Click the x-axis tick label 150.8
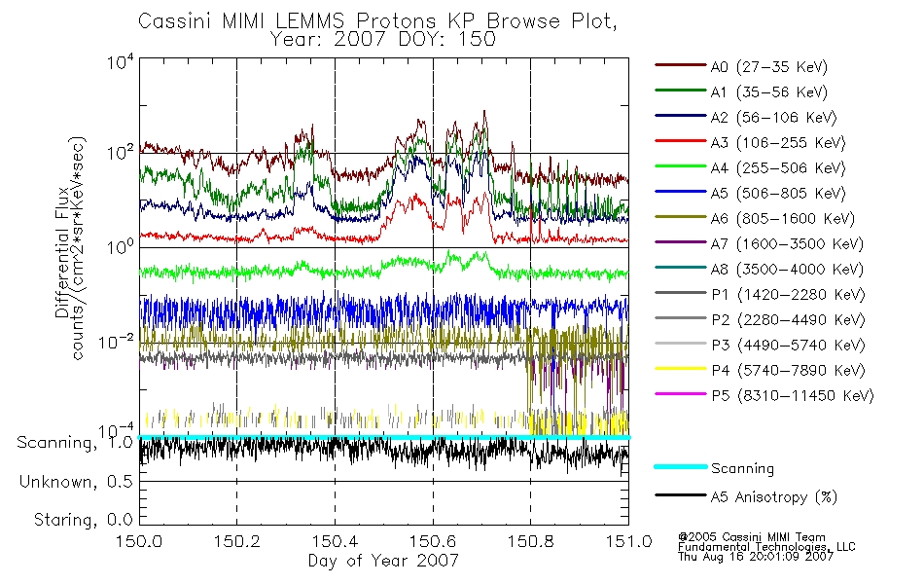The height and width of the screenshot is (584, 924). pyautogui.click(x=530, y=541)
